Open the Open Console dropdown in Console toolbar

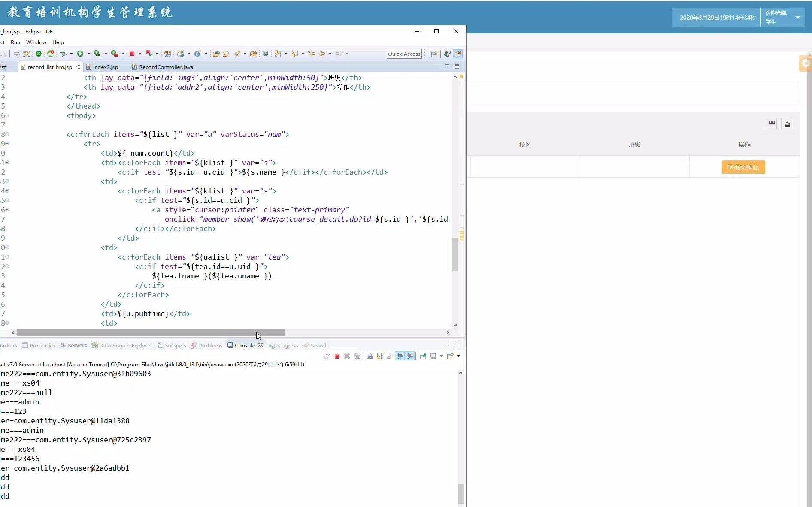point(458,356)
